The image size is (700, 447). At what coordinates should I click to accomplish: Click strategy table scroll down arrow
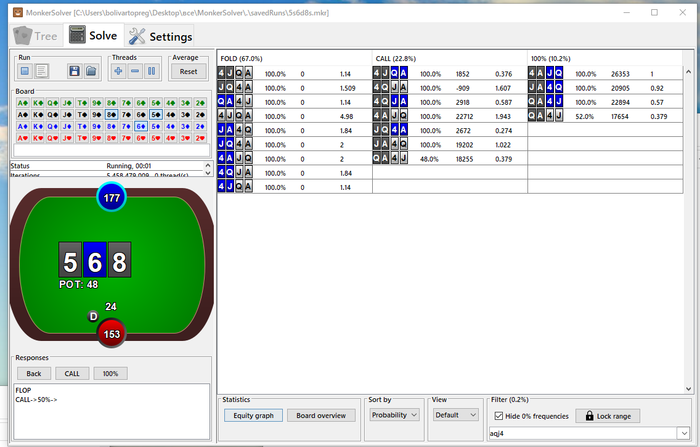pyautogui.click(x=688, y=389)
